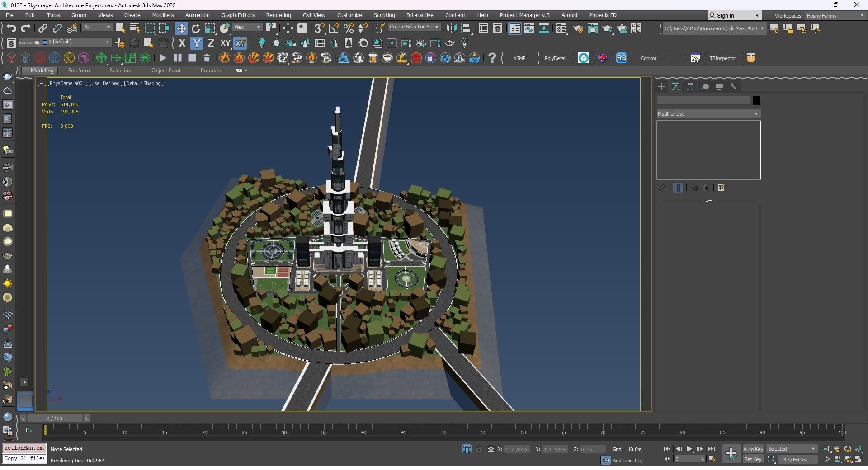Click Configure Modifier Sets icon
Screen dimensions: 868x470
722,188
